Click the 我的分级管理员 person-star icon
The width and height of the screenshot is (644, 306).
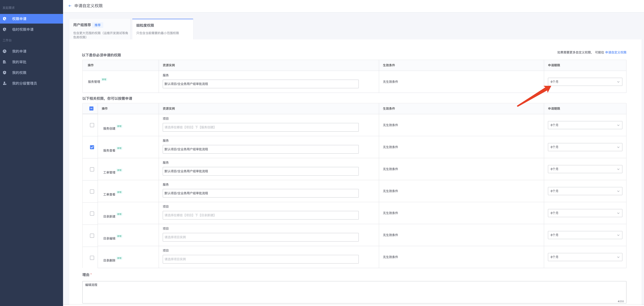coord(4,83)
